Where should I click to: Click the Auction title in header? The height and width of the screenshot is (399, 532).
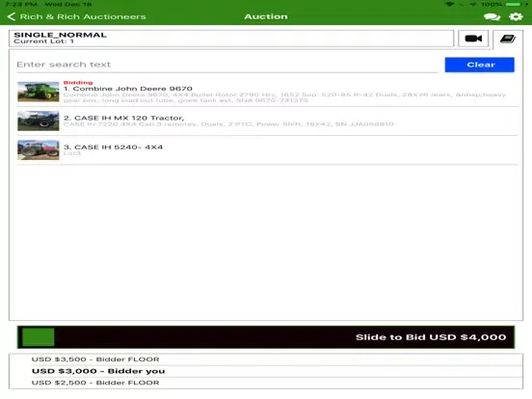point(266,16)
